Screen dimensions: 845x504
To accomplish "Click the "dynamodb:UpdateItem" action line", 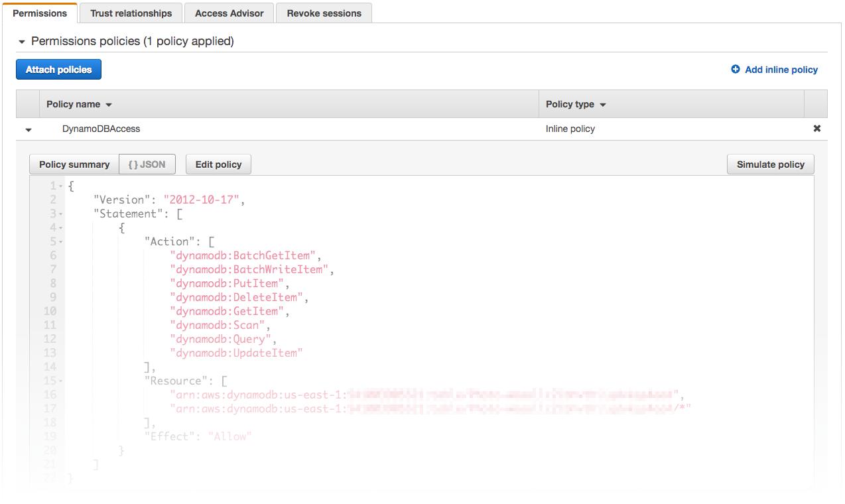I will (x=236, y=353).
